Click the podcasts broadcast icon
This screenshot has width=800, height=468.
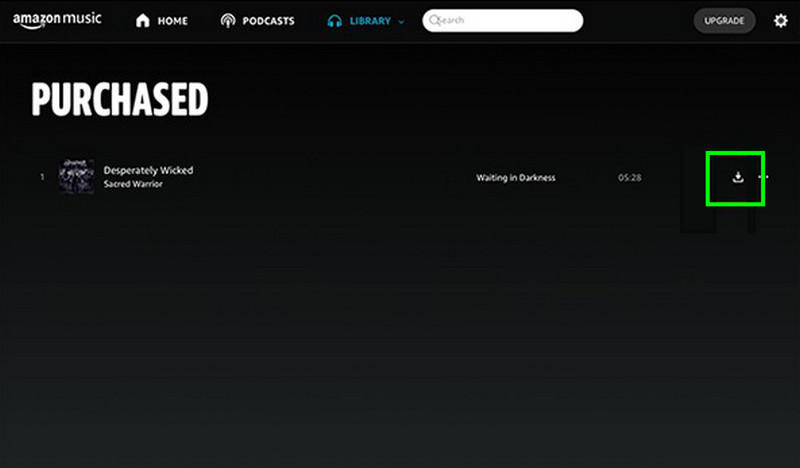[228, 21]
